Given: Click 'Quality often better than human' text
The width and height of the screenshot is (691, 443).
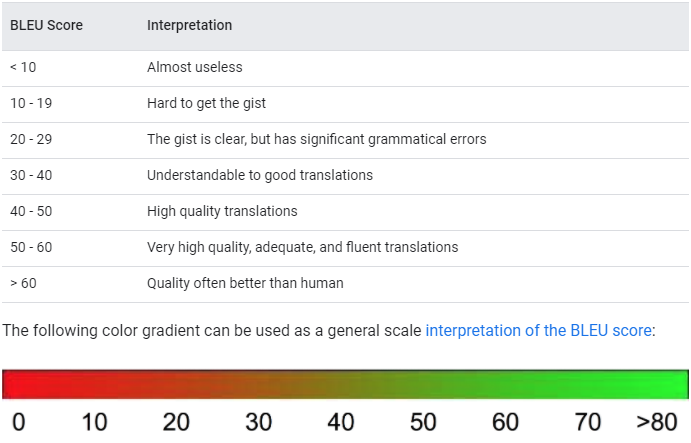Looking at the screenshot, I should coord(245,283).
